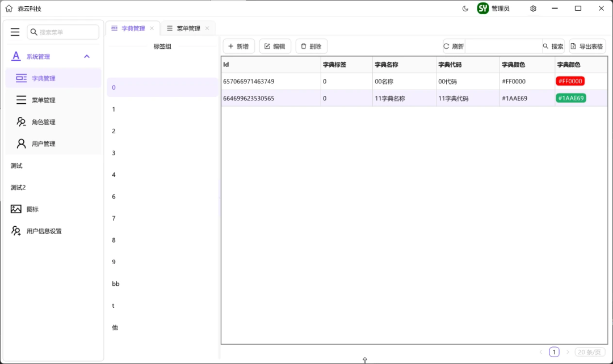
Task: Click the magnifier icon in menu search
Action: tap(33, 32)
